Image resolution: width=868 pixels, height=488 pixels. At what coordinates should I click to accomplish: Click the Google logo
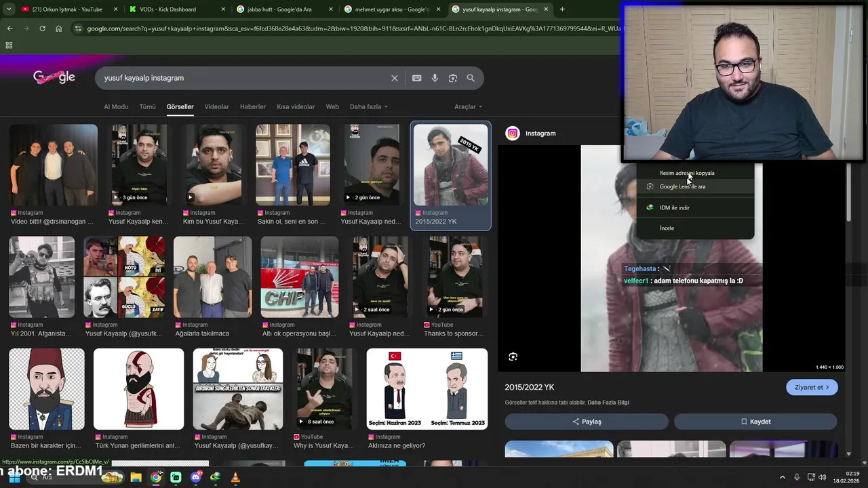click(54, 77)
